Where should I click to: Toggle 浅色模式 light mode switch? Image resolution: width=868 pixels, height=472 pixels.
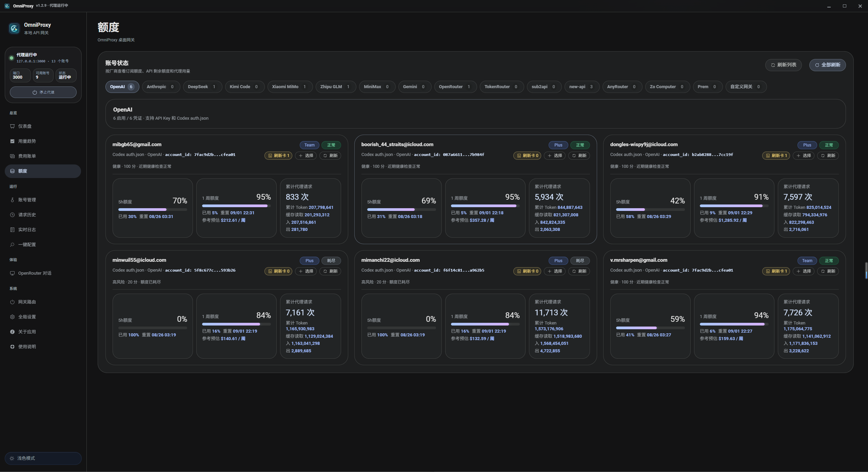43,458
